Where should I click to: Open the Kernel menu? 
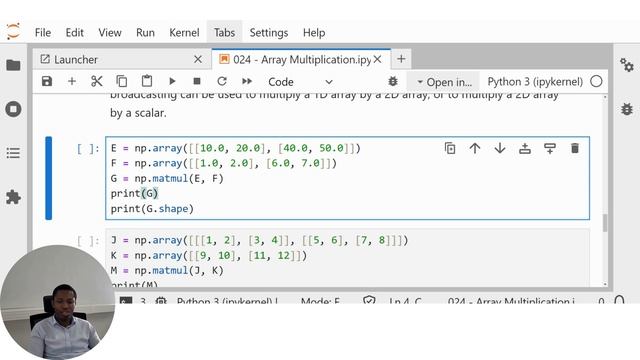pos(184,33)
